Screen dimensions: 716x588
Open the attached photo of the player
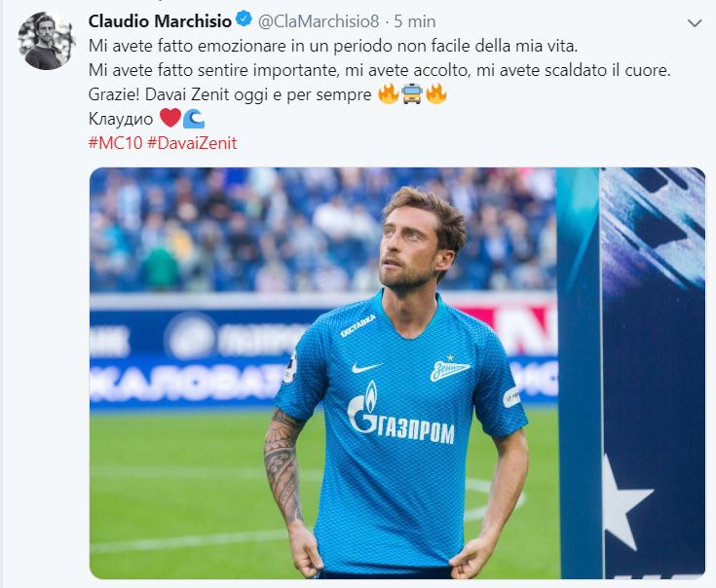[x=397, y=373]
